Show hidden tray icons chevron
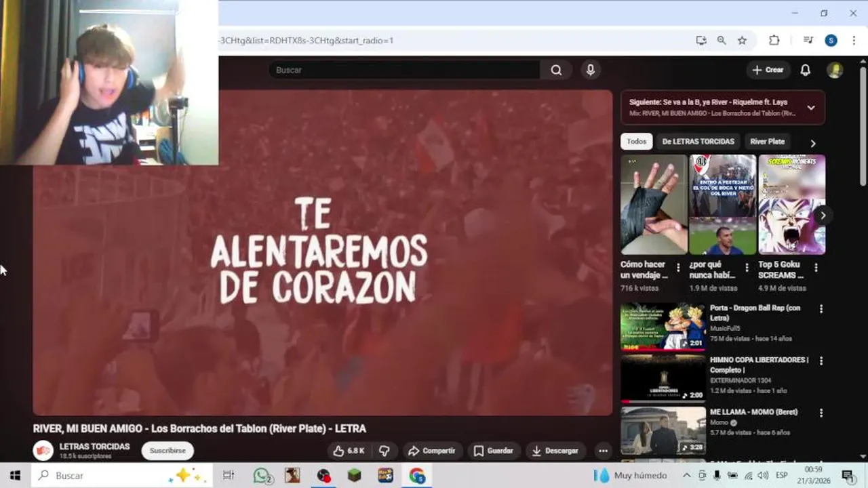 [x=686, y=475]
